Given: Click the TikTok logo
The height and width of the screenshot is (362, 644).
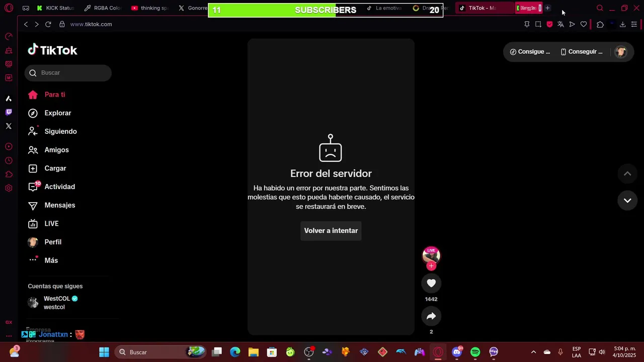Looking at the screenshot, I should 52,50.
